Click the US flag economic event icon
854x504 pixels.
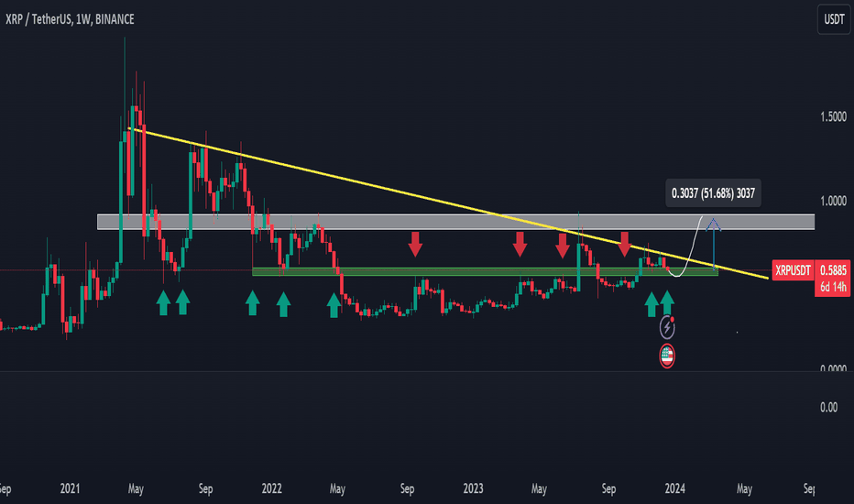[667, 356]
